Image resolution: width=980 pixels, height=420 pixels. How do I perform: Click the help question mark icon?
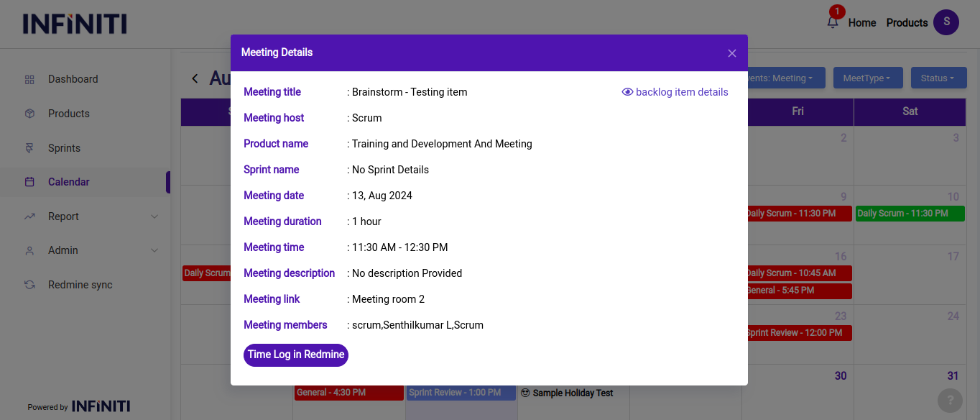[x=950, y=401]
